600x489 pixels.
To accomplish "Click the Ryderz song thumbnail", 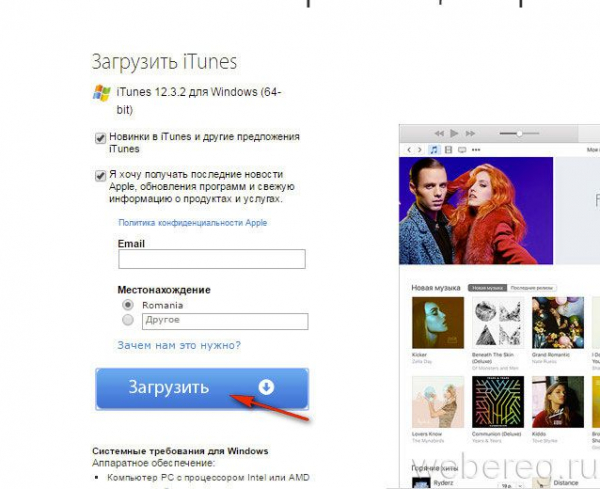I will (419, 483).
